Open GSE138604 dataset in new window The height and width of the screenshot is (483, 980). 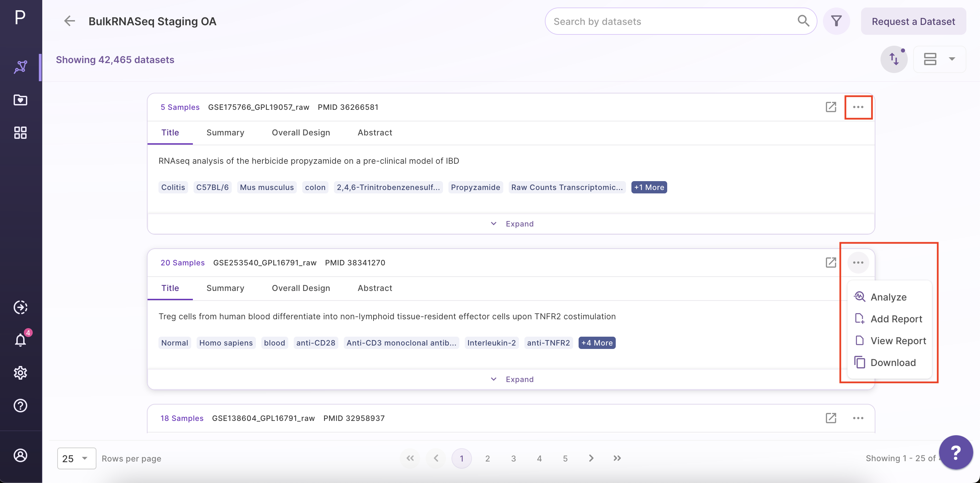pos(831,418)
